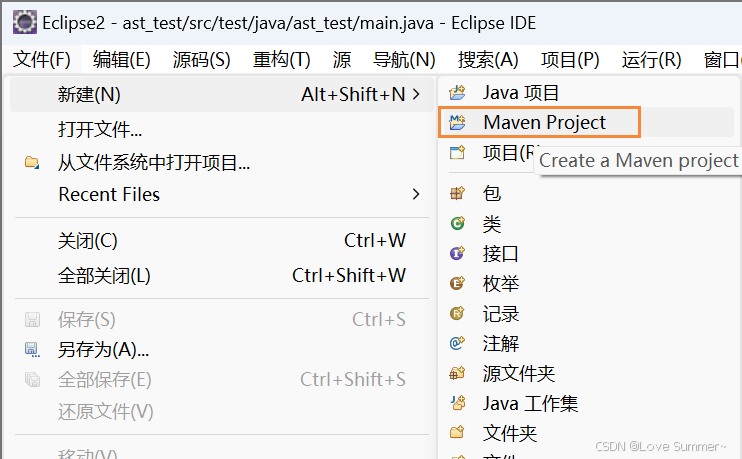The height and width of the screenshot is (459, 742).
Task: Click the Ctrl+S shortcut text
Action: (x=379, y=319)
